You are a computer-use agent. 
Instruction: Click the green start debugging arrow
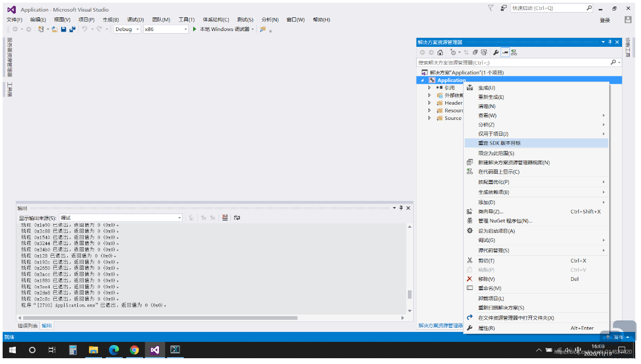[x=195, y=29]
